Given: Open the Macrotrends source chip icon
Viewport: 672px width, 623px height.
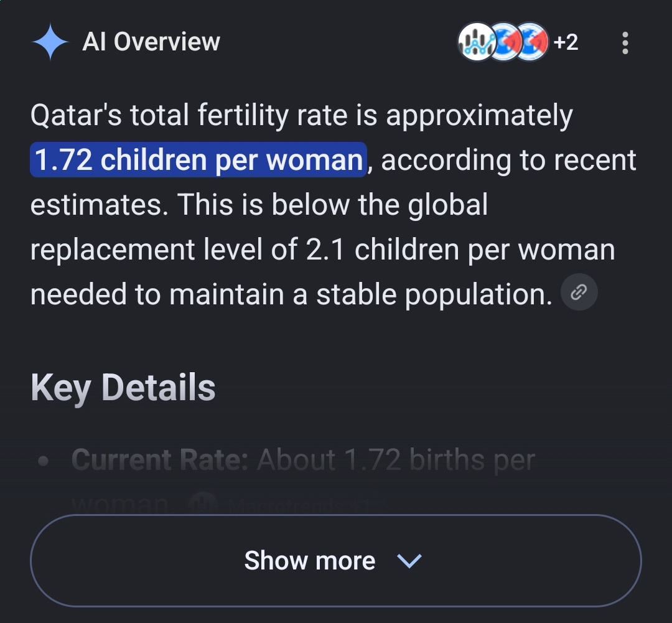Looking at the screenshot, I should tap(203, 504).
